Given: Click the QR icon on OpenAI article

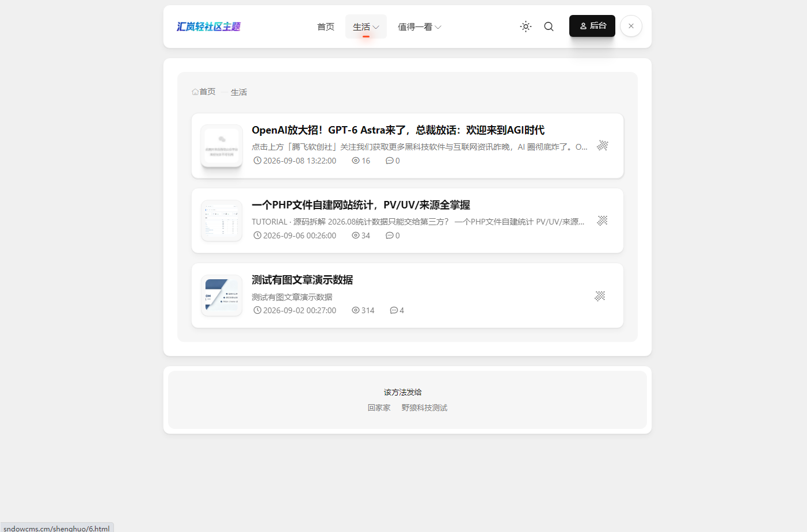Looking at the screenshot, I should tap(603, 145).
